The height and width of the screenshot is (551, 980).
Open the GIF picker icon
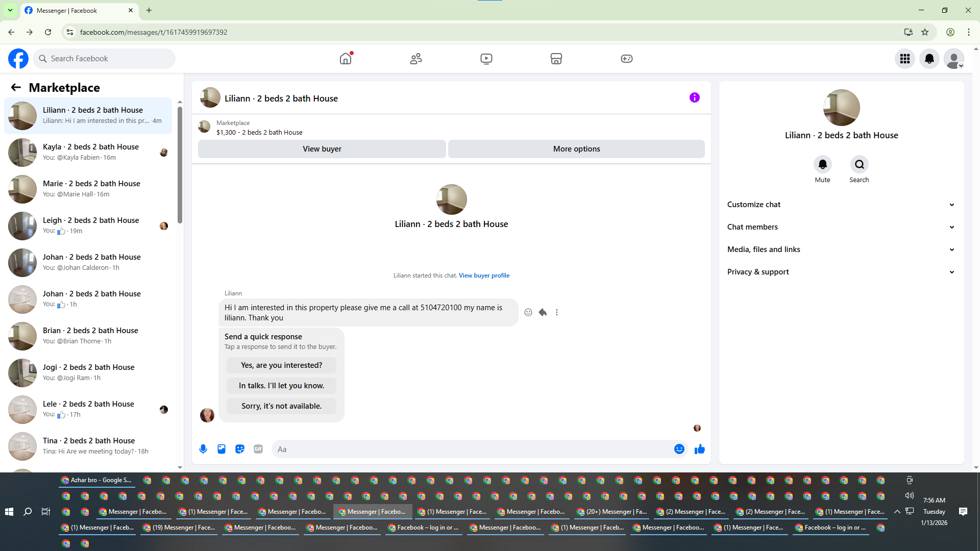pos(258,449)
